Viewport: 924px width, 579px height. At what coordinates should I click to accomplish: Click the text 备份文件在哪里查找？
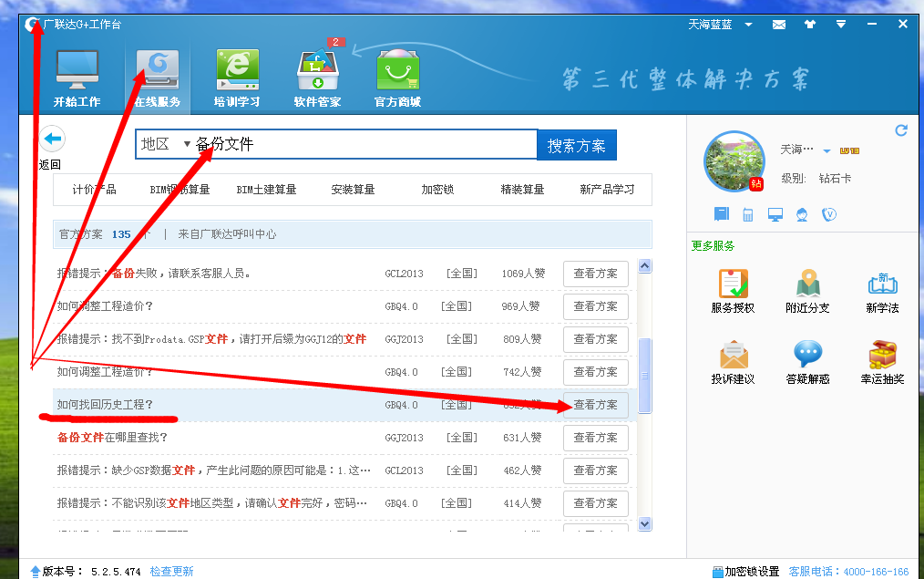click(x=113, y=438)
